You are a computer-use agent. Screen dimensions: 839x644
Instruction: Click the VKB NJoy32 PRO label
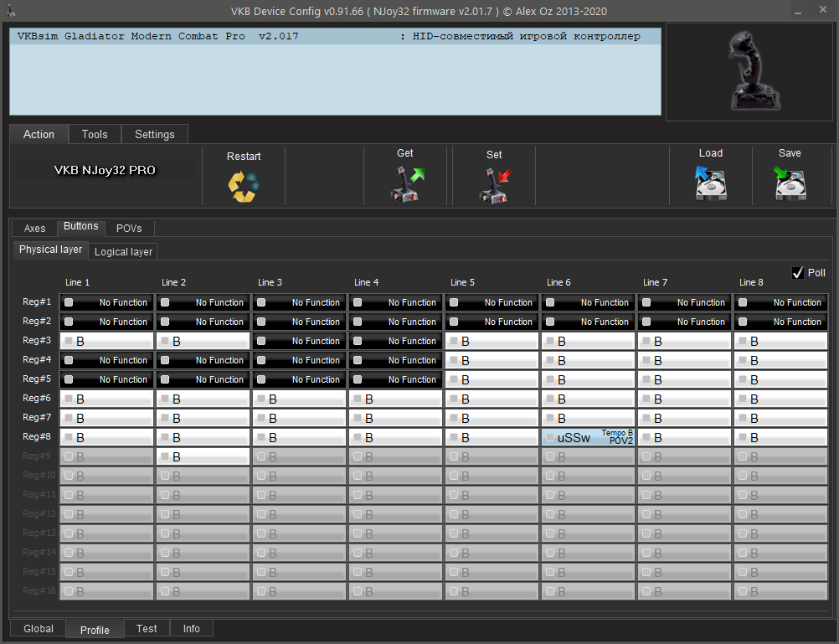(105, 170)
